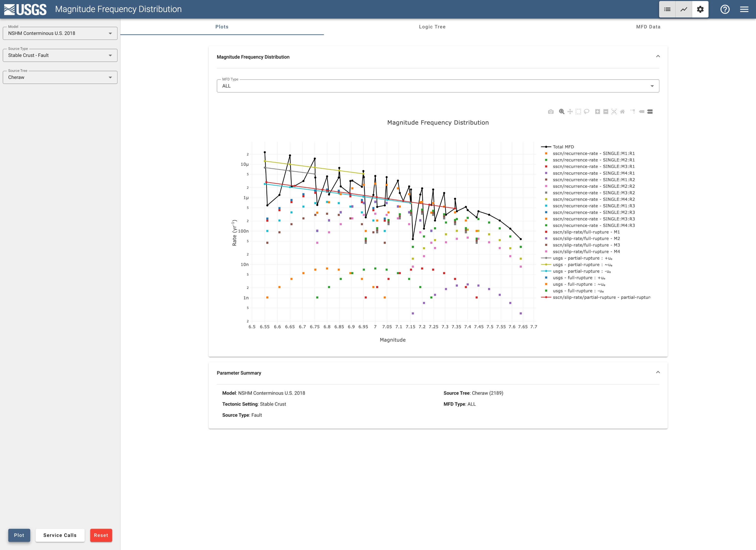Show closest data on hover icon

641,112
